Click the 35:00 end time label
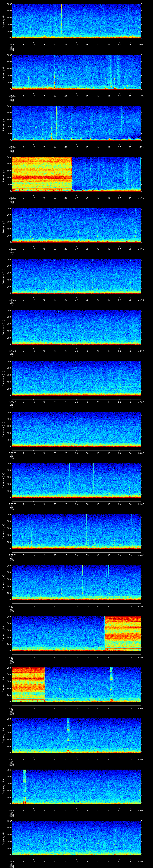Image resolution: width=153 pixels, height=868 pixels. coord(141,300)
